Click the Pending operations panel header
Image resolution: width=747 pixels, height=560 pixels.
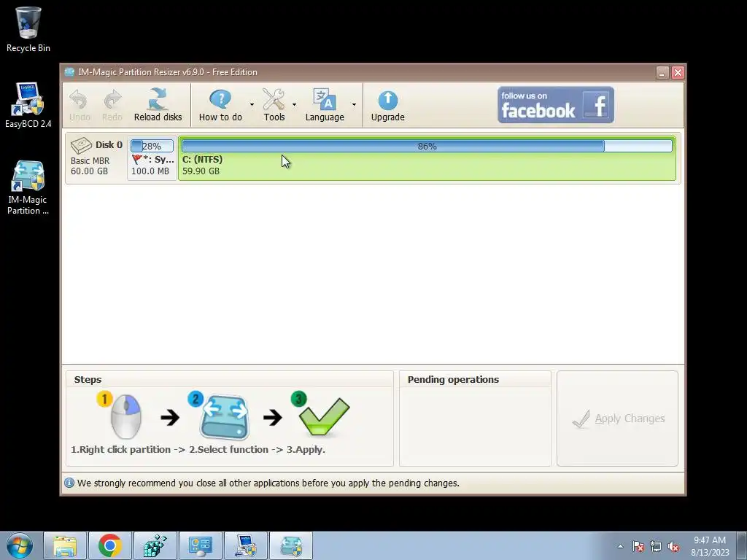(453, 379)
